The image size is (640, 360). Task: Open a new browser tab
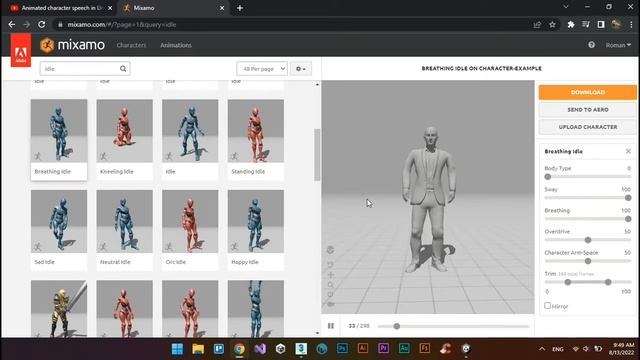point(240,8)
